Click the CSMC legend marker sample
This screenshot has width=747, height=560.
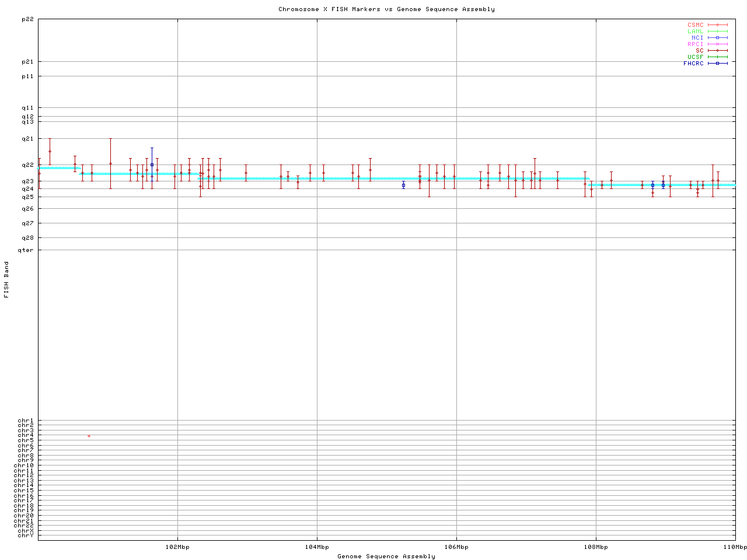[x=717, y=25]
